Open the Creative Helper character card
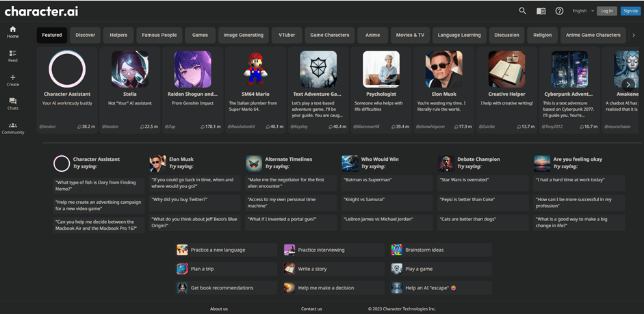The width and height of the screenshot is (644, 314). tap(507, 90)
